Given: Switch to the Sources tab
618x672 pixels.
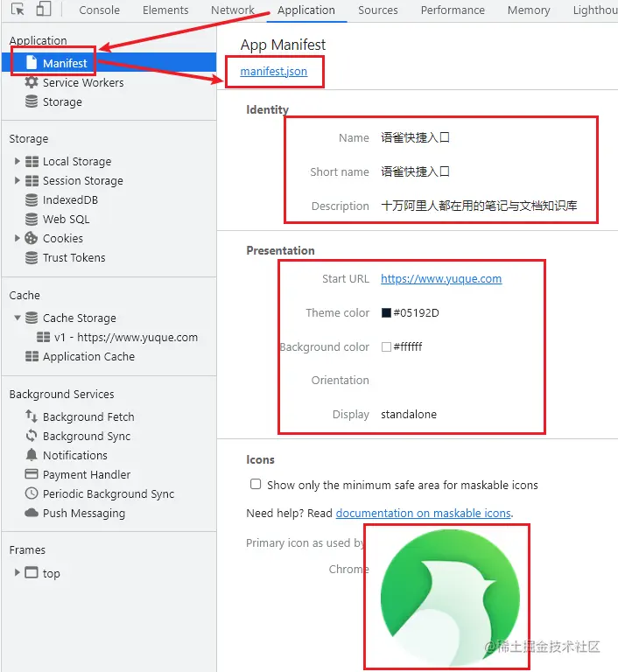Looking at the screenshot, I should (x=378, y=10).
